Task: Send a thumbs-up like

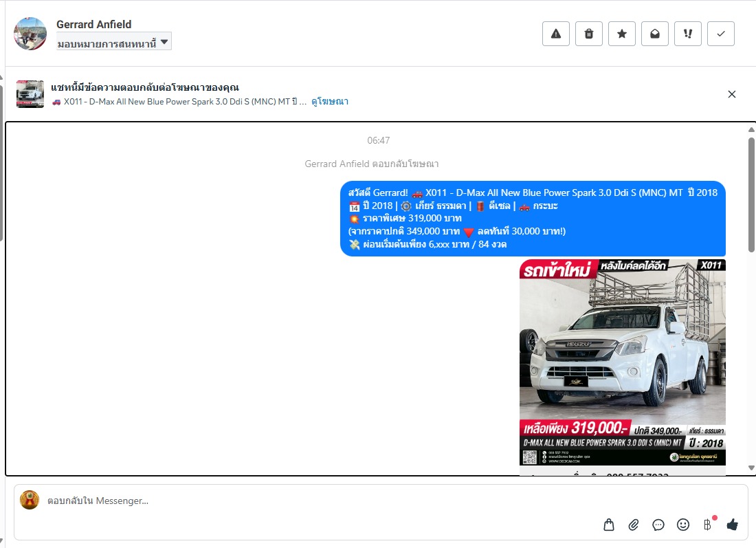Action: (x=733, y=525)
